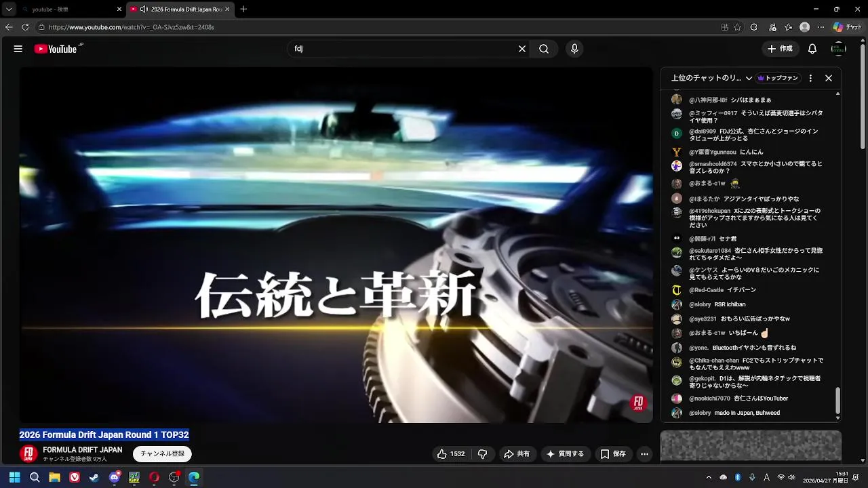Like the video with thumbs up

tap(451, 454)
